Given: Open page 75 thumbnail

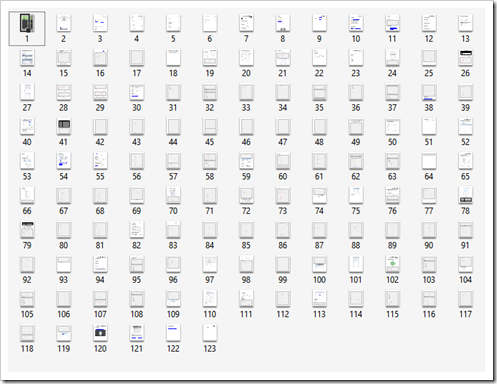Looking at the screenshot, I should [x=356, y=195].
